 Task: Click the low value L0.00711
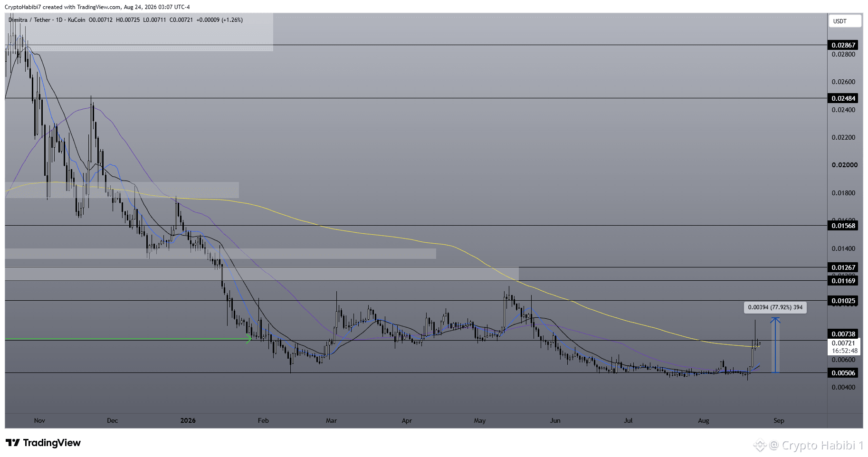coord(154,20)
